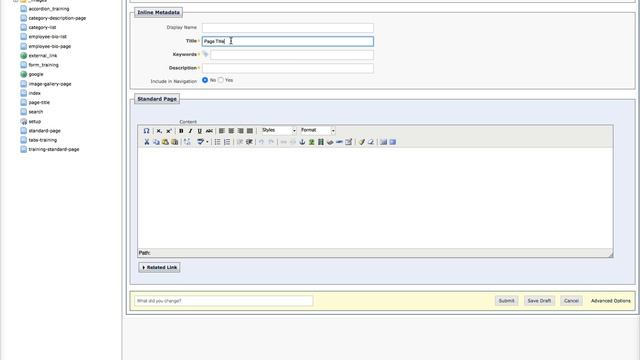This screenshot has height=360, width=640.
Task: Open setup item in the tree
Action: [x=35, y=122]
